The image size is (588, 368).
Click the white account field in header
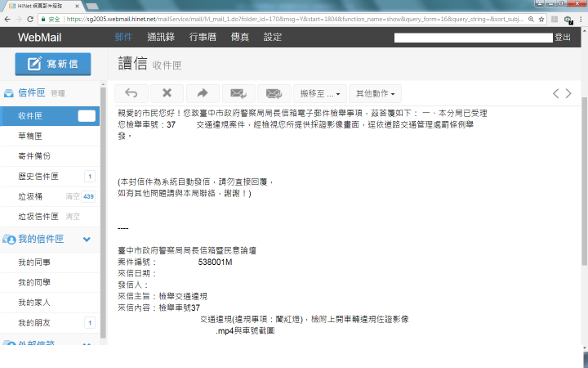click(473, 38)
